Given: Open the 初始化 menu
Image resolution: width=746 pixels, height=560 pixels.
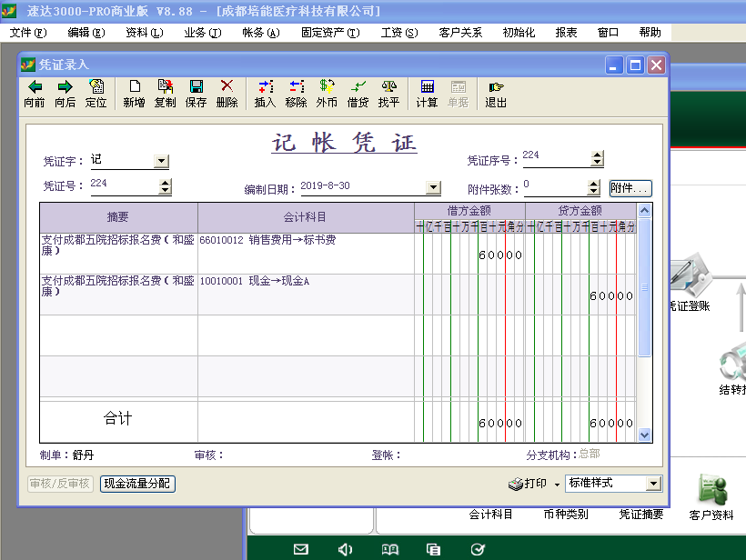Looking at the screenshot, I should (x=519, y=33).
